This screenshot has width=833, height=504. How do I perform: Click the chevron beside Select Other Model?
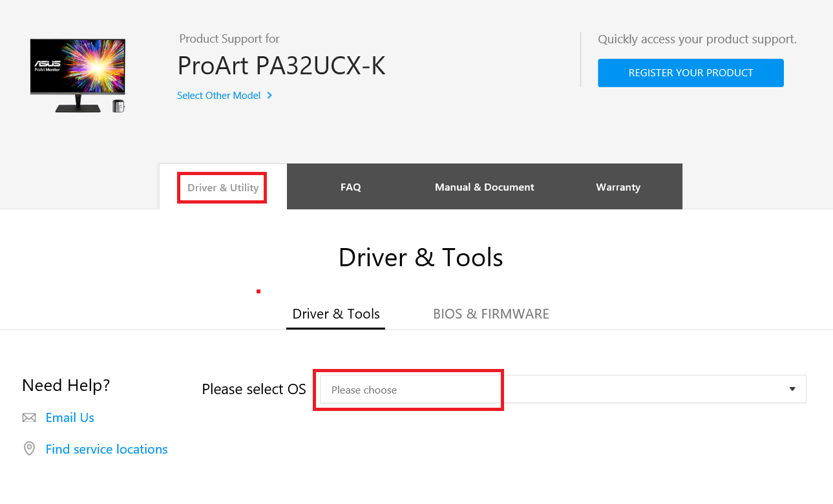(x=269, y=96)
